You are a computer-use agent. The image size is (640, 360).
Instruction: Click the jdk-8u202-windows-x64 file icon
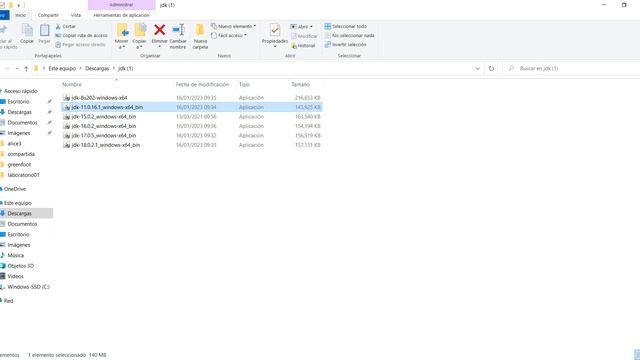pyautogui.click(x=67, y=98)
